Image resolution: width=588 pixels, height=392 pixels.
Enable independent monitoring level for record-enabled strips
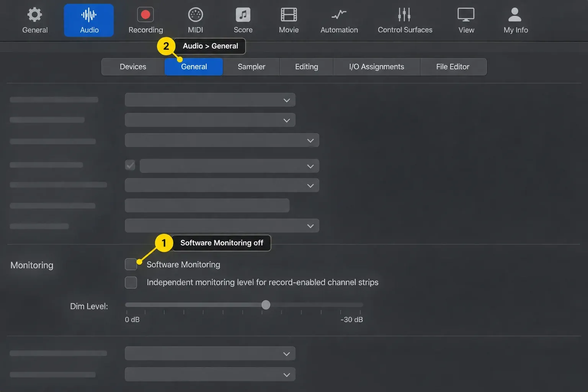[131, 283]
